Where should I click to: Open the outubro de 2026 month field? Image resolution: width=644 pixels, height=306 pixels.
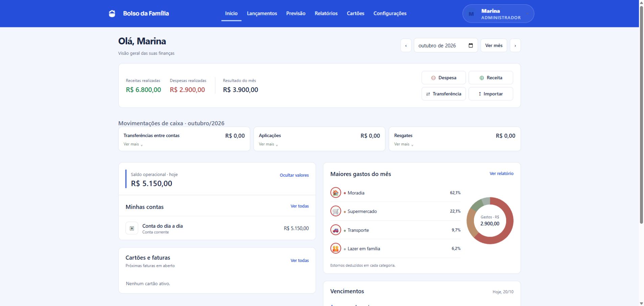tap(446, 45)
